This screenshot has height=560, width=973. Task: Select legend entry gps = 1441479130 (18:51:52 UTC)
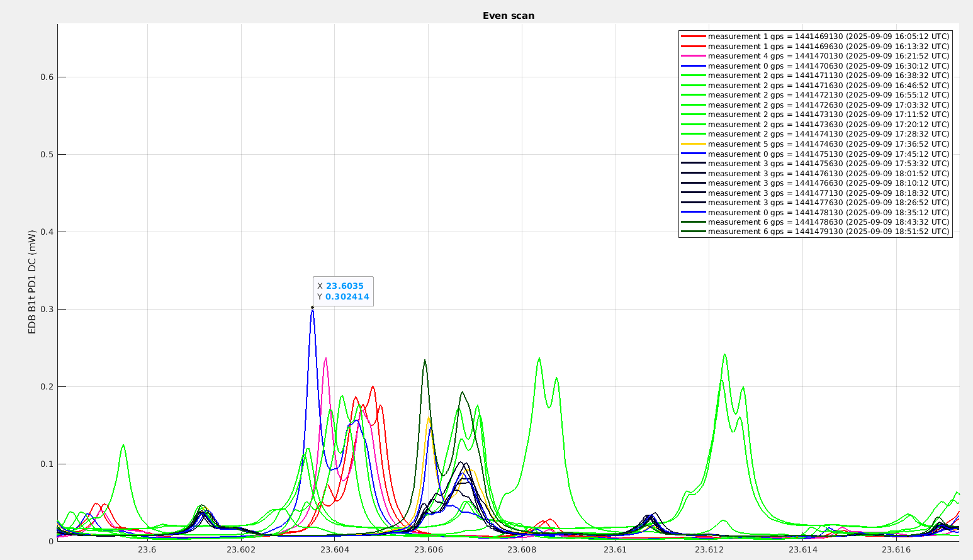[x=815, y=232]
